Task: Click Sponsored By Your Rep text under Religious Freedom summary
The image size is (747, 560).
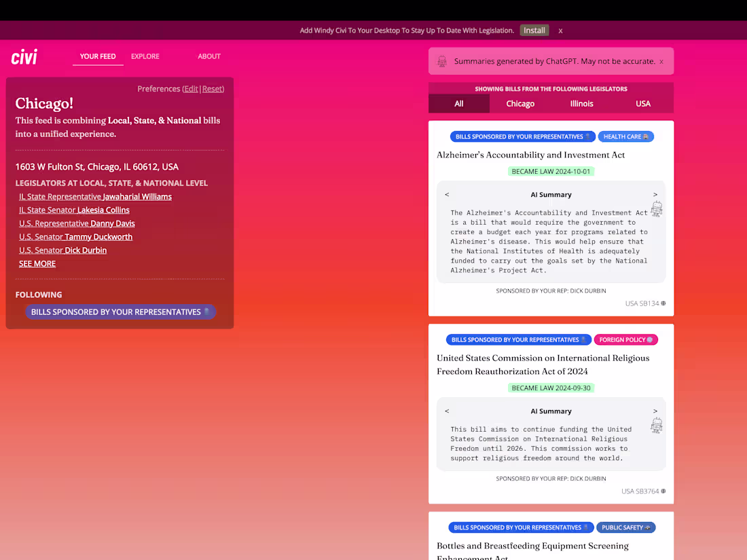Action: [551, 479]
